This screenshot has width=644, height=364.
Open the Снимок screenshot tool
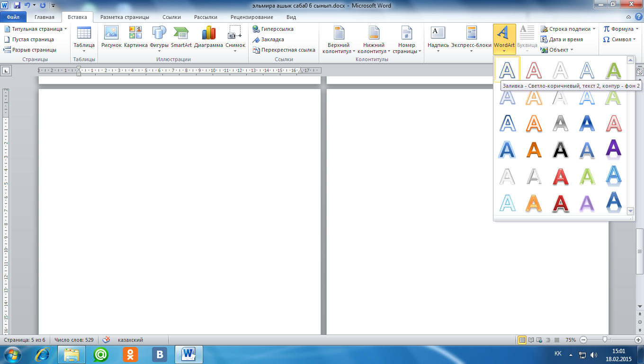[235, 40]
